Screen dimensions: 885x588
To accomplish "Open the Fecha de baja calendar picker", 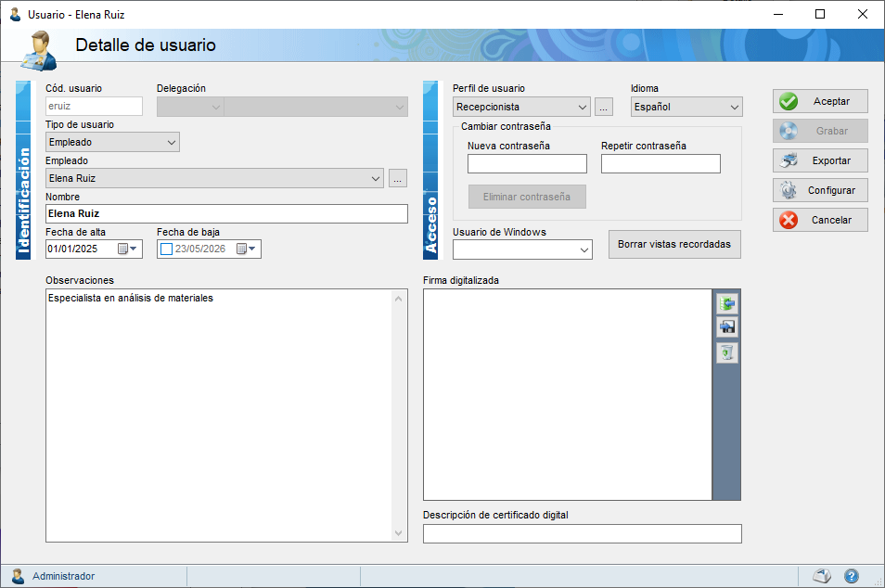I will pyautogui.click(x=246, y=249).
